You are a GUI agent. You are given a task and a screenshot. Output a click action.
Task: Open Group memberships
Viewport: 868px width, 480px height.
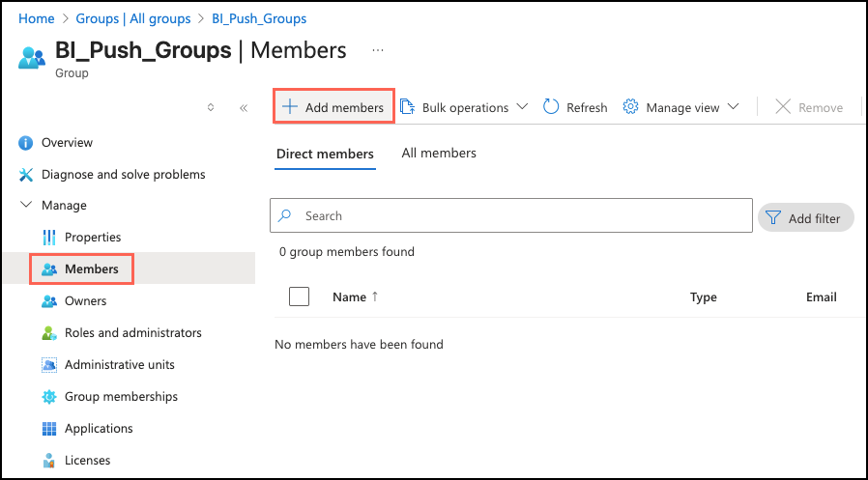tap(121, 397)
